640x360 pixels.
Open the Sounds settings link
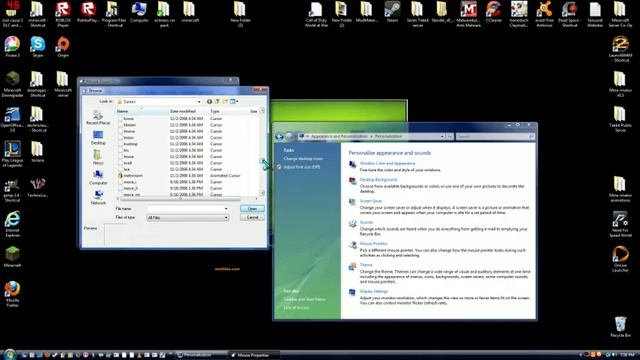click(x=366, y=222)
